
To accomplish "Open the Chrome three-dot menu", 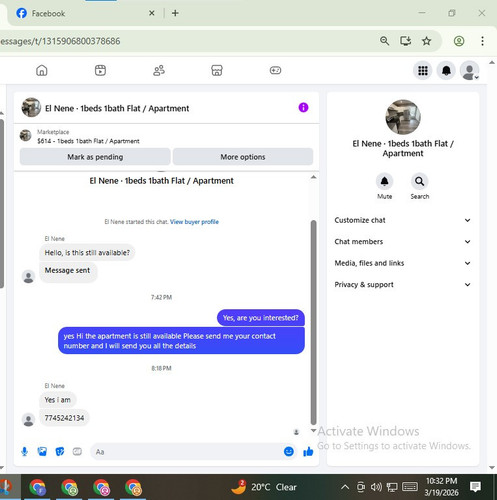I will [482, 41].
